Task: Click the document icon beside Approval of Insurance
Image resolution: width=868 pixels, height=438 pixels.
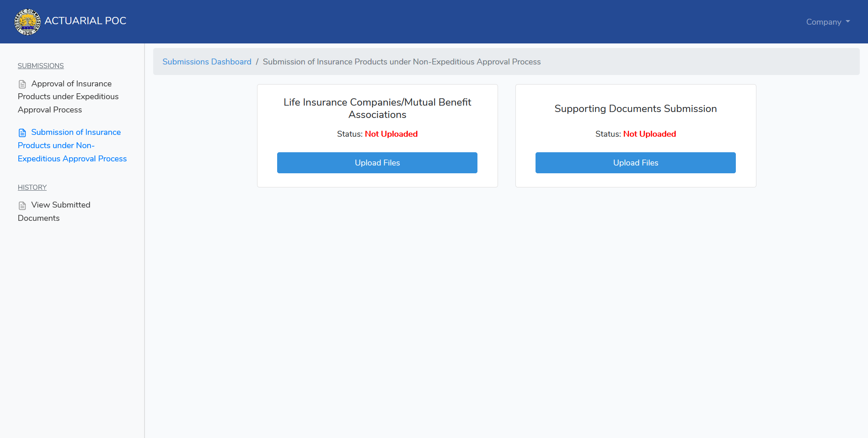Action: [22, 84]
